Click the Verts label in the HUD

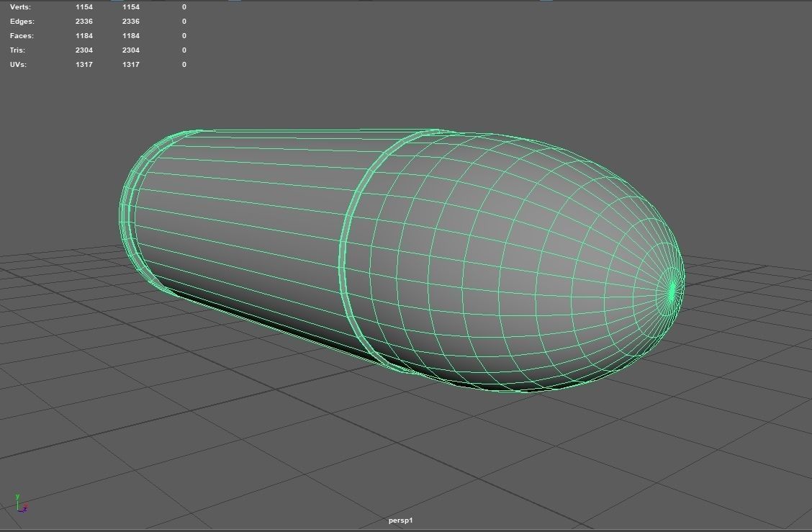point(22,6)
